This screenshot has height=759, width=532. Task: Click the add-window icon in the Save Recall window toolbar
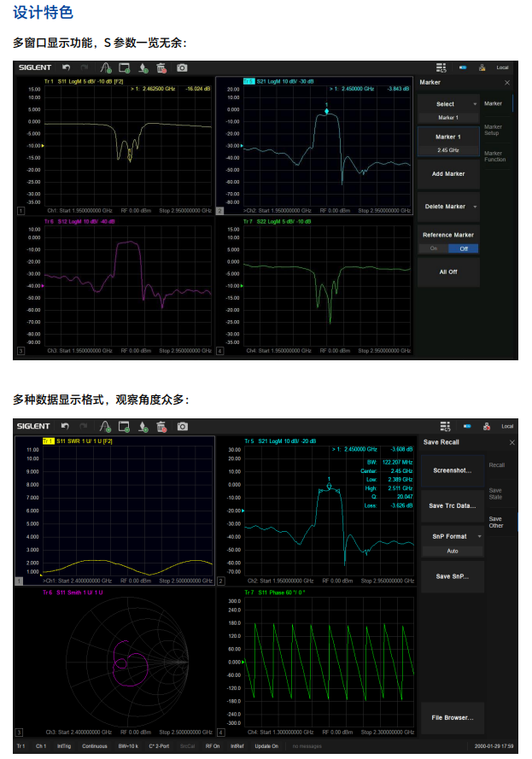pos(124,426)
